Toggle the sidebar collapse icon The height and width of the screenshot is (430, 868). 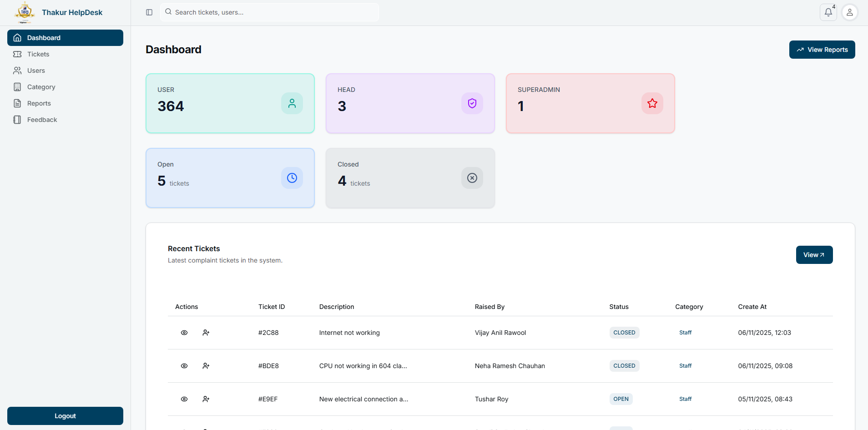149,12
